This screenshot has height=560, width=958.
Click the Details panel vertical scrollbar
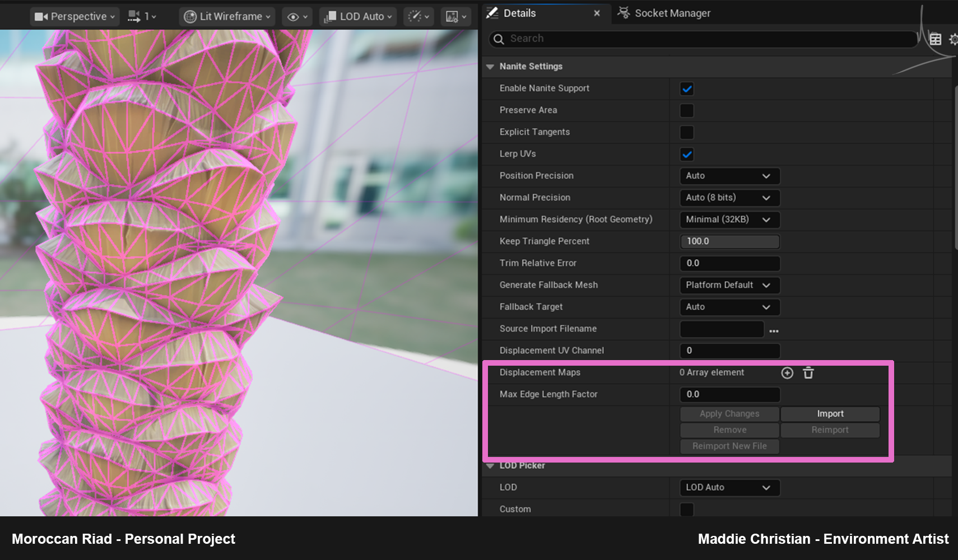coord(956,168)
